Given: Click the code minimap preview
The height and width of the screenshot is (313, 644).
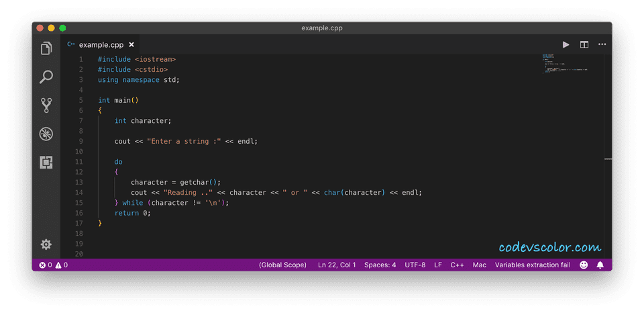Looking at the screenshot, I should click(566, 64).
